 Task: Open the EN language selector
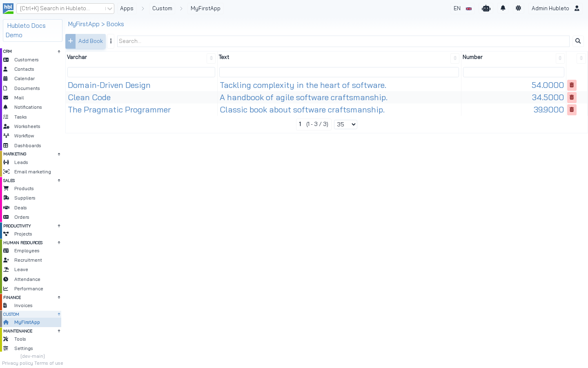pyautogui.click(x=463, y=8)
